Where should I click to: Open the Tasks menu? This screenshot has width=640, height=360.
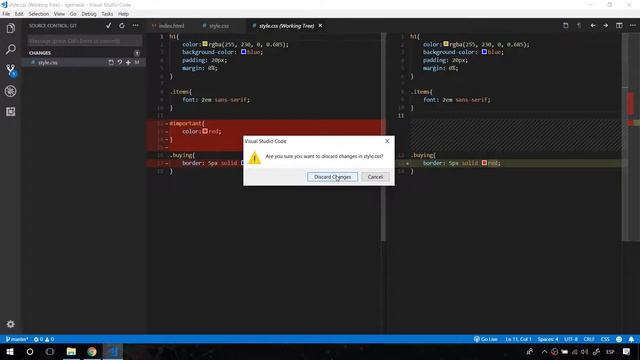pyautogui.click(x=107, y=14)
